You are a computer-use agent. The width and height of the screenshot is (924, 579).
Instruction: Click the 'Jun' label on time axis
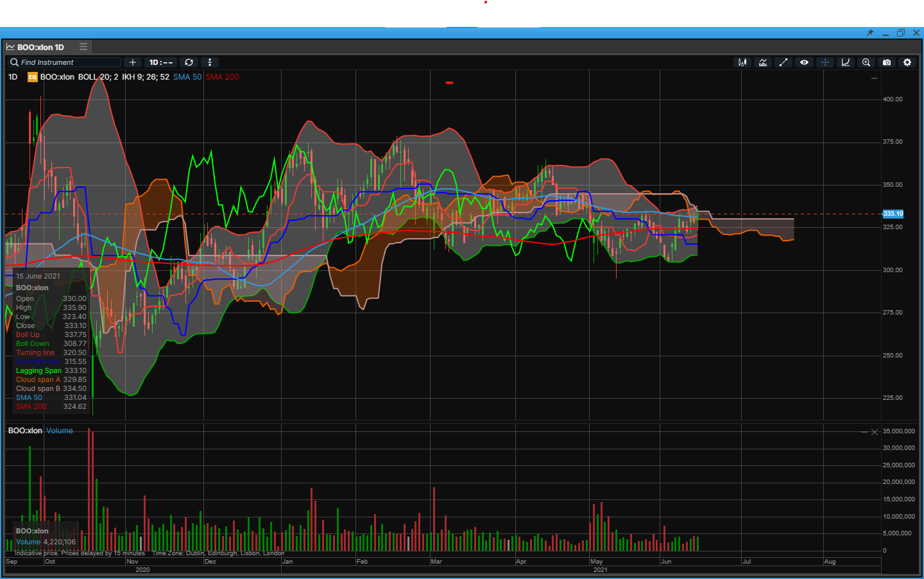pos(666,561)
